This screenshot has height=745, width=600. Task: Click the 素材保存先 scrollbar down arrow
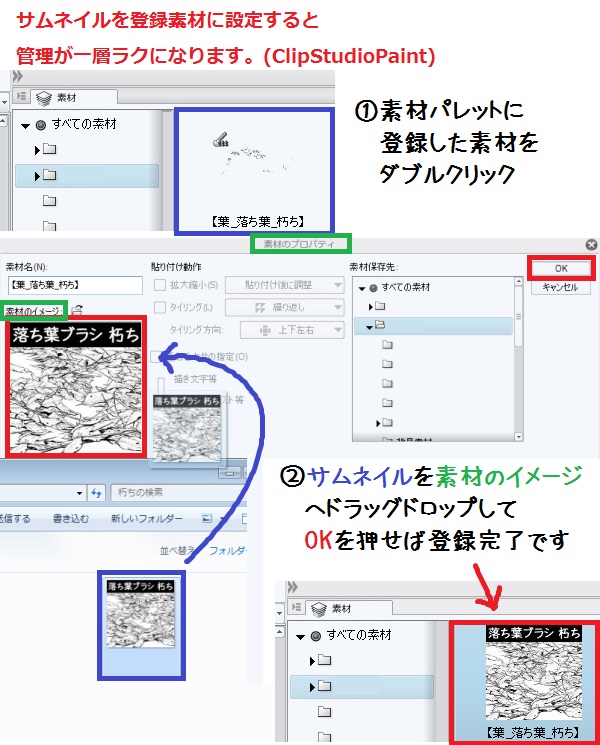(518, 436)
